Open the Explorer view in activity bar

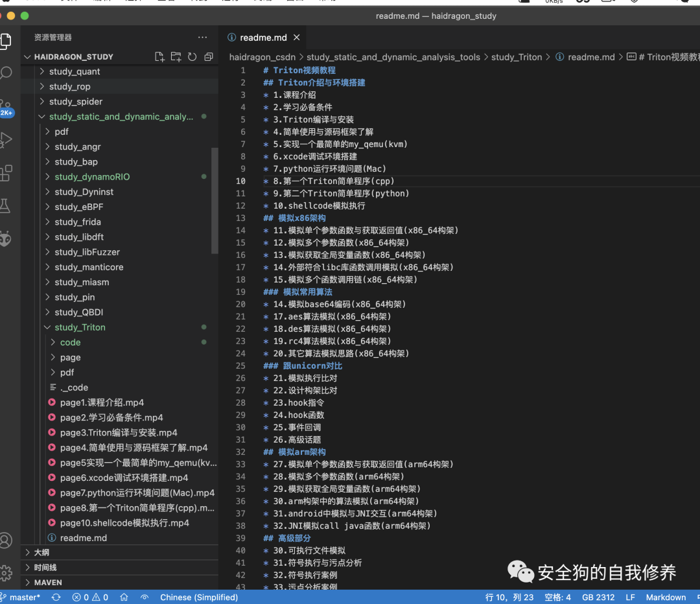tap(5, 41)
